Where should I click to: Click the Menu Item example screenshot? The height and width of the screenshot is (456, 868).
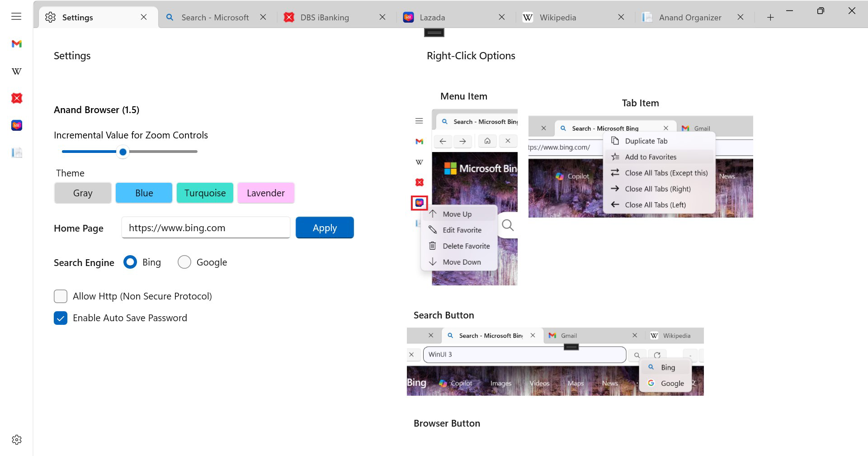point(464,197)
